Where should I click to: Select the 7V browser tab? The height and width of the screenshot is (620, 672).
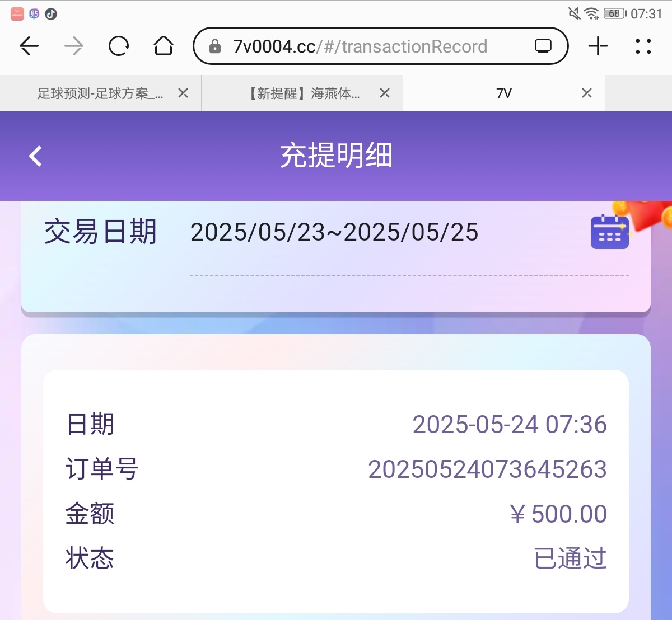click(503, 93)
